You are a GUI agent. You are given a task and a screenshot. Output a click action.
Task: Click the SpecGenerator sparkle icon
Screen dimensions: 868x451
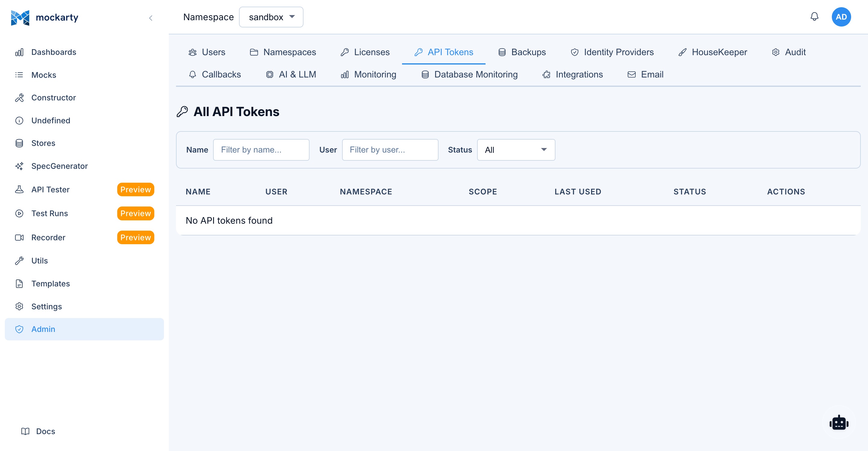tap(19, 166)
